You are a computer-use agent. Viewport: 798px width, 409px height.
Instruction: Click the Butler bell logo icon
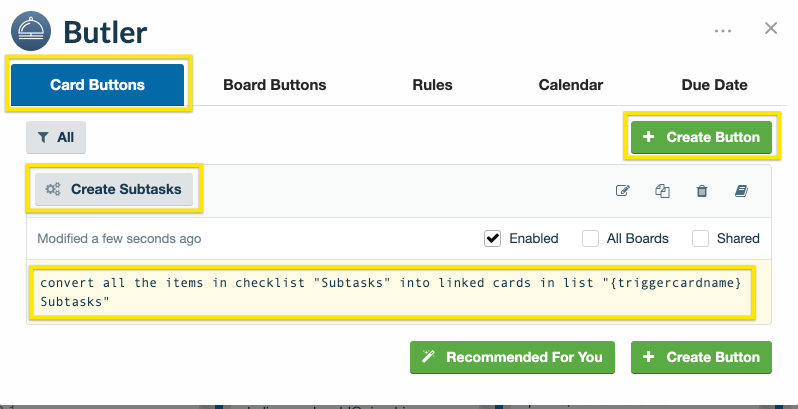coord(31,31)
